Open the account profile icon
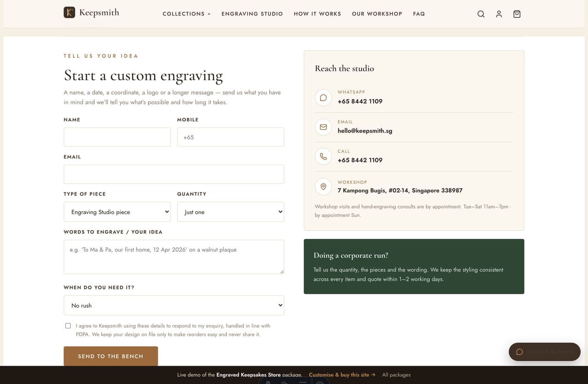 (x=499, y=14)
